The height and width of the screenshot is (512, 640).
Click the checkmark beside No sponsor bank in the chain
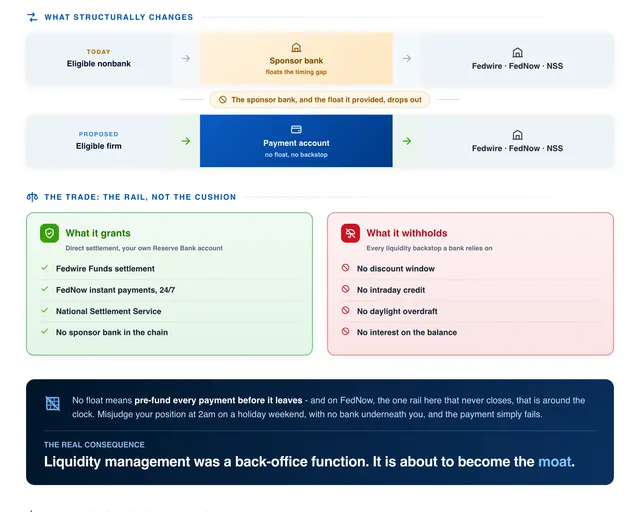point(44,332)
